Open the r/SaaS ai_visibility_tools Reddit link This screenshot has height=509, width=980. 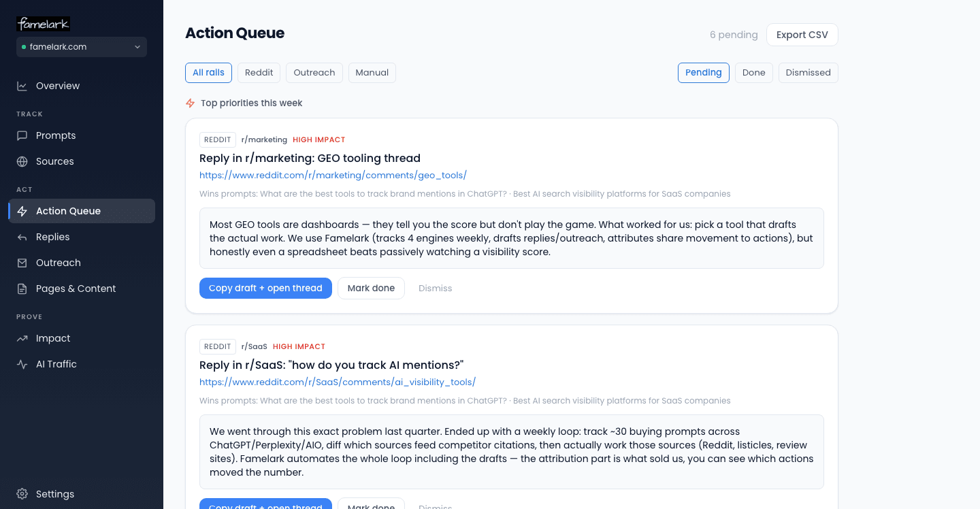click(x=338, y=382)
